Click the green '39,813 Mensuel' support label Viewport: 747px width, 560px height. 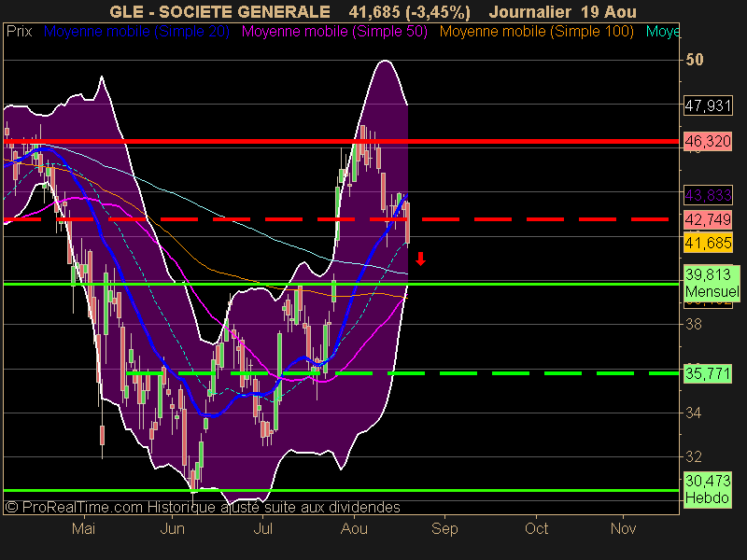coord(712,283)
